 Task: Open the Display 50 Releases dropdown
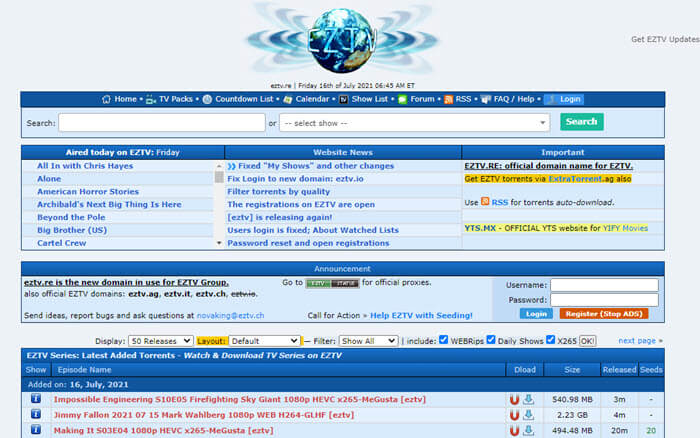(160, 341)
